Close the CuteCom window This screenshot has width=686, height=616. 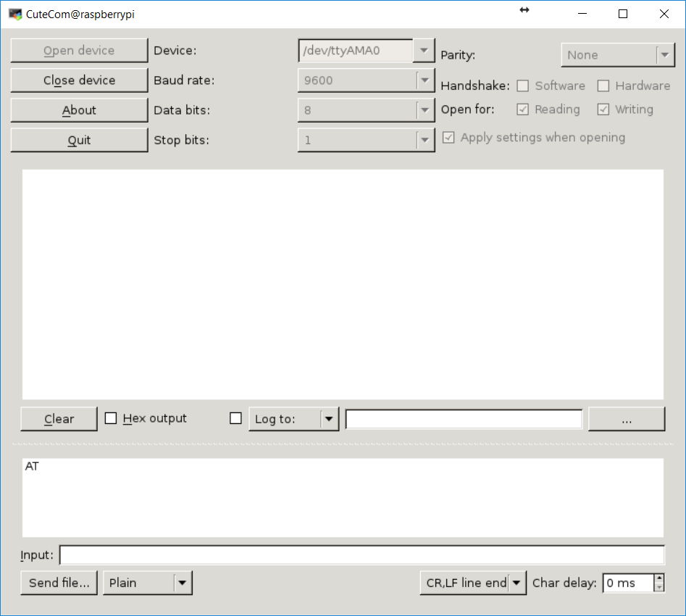pos(664,14)
